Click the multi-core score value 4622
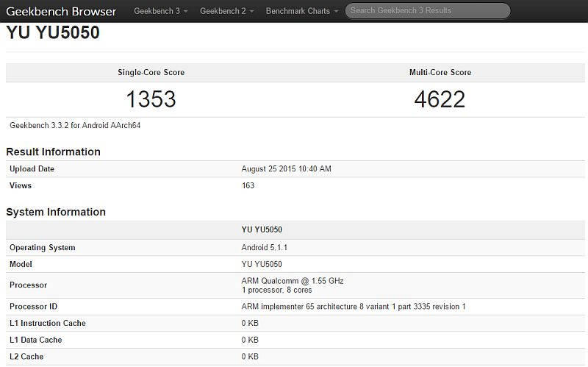The image size is (588, 367). click(440, 99)
